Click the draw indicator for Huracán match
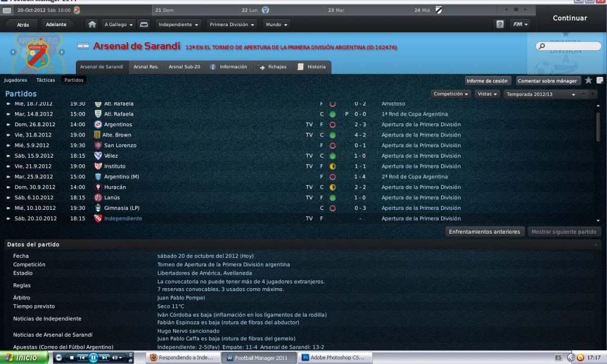Image resolution: width=607 pixels, height=364 pixels. pyautogui.click(x=333, y=187)
